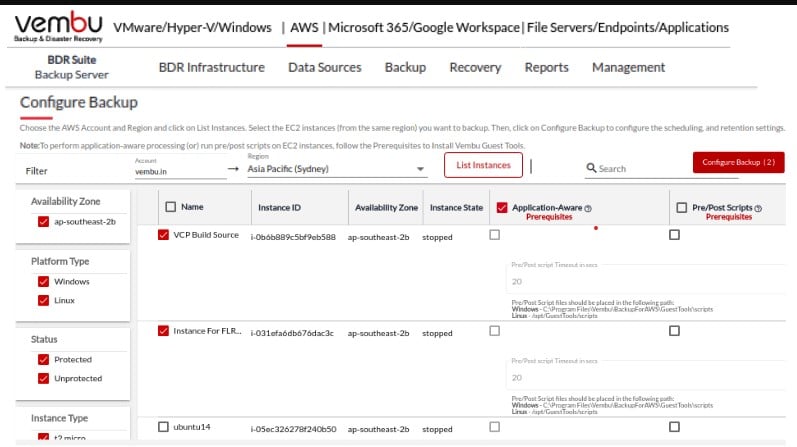Click the BDR Suite Backup Server label
797x447 pixels.
[72, 67]
